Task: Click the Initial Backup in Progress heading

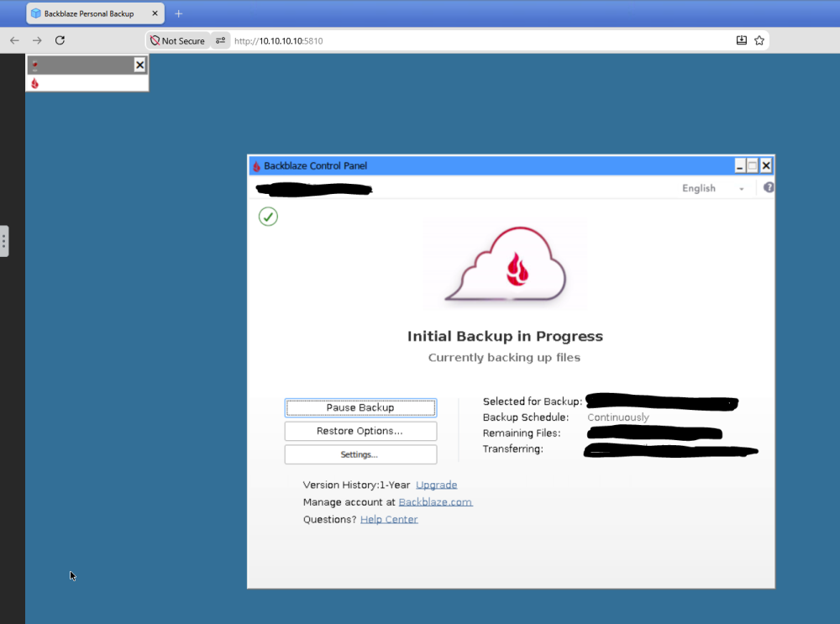Action: click(x=505, y=337)
